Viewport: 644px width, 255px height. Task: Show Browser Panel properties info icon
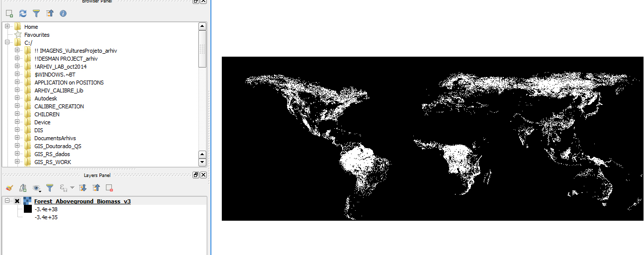[x=63, y=13]
